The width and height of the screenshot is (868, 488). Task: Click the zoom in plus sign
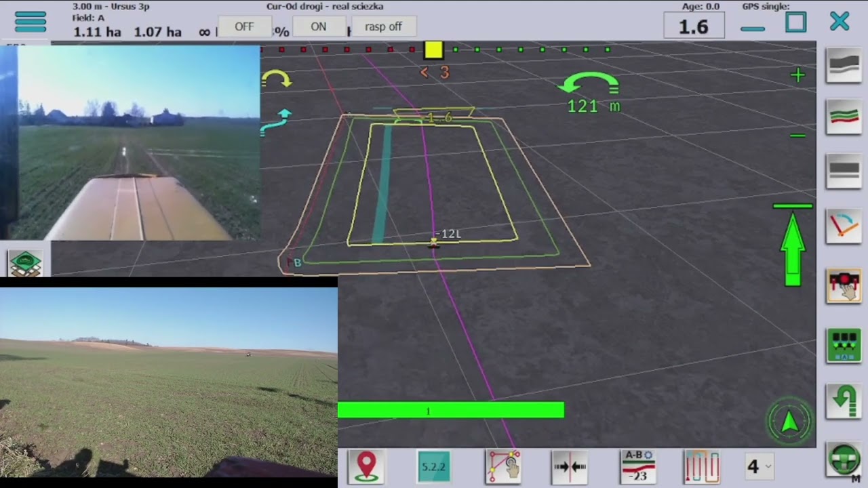pos(797,75)
